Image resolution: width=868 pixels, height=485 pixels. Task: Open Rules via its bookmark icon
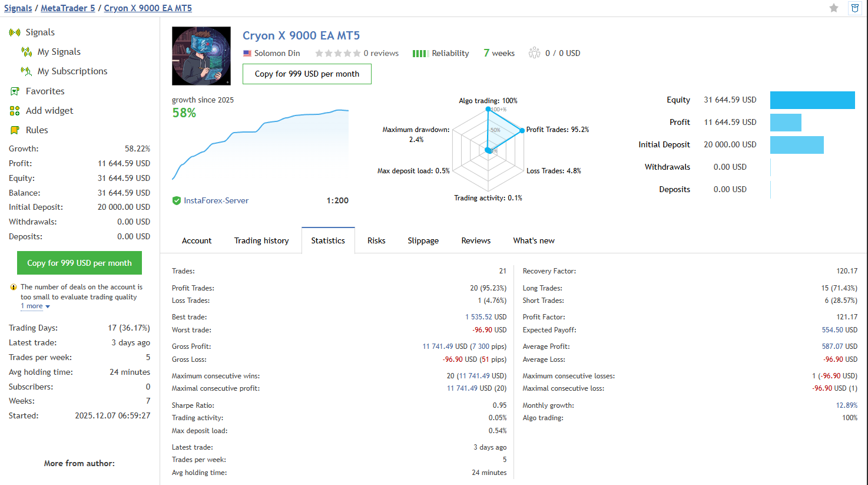pyautogui.click(x=15, y=130)
